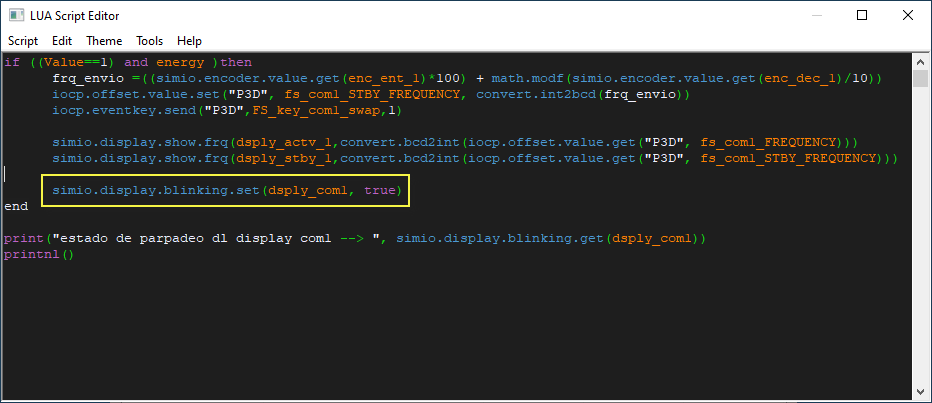Open the Edit menu

(x=62, y=41)
